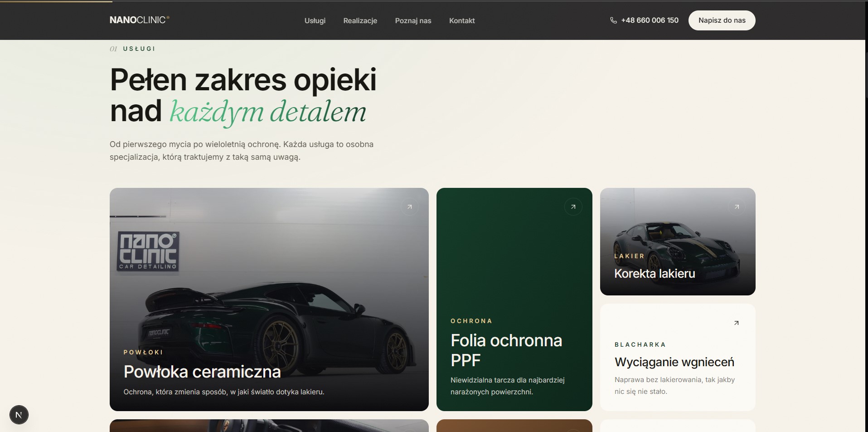Open the Usługi menu item

click(315, 20)
